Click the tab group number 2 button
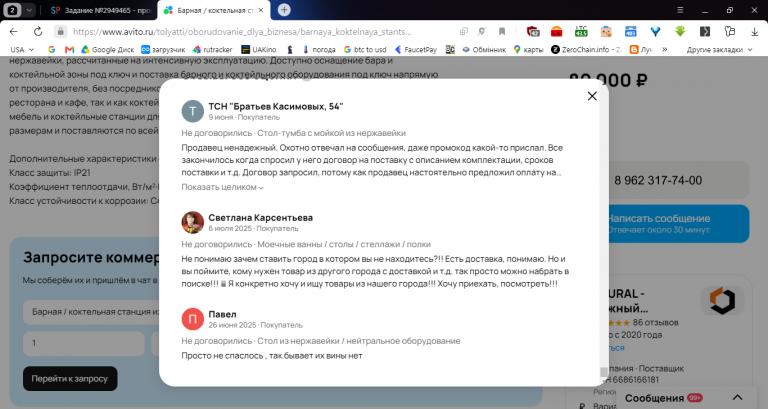The height and width of the screenshot is (409, 768). (13, 10)
